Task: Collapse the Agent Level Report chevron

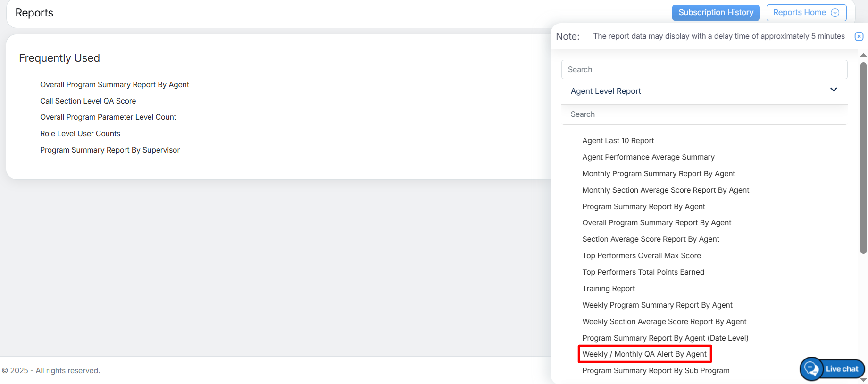Action: [834, 90]
